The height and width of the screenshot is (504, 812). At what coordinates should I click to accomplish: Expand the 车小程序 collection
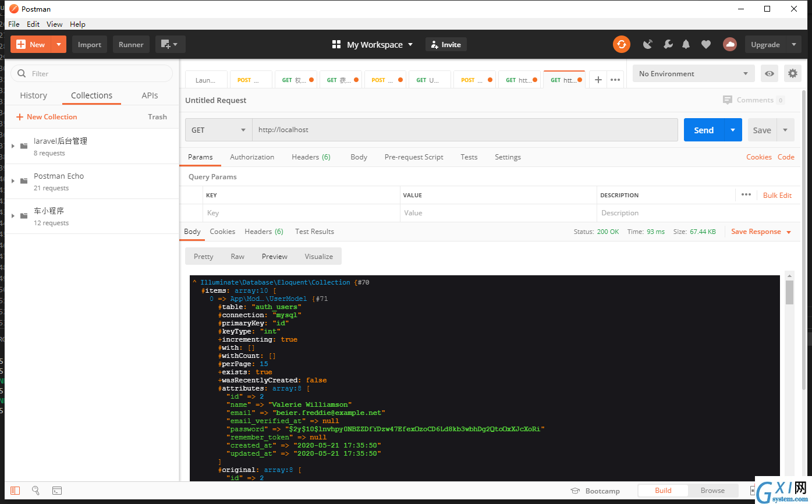pyautogui.click(x=13, y=216)
